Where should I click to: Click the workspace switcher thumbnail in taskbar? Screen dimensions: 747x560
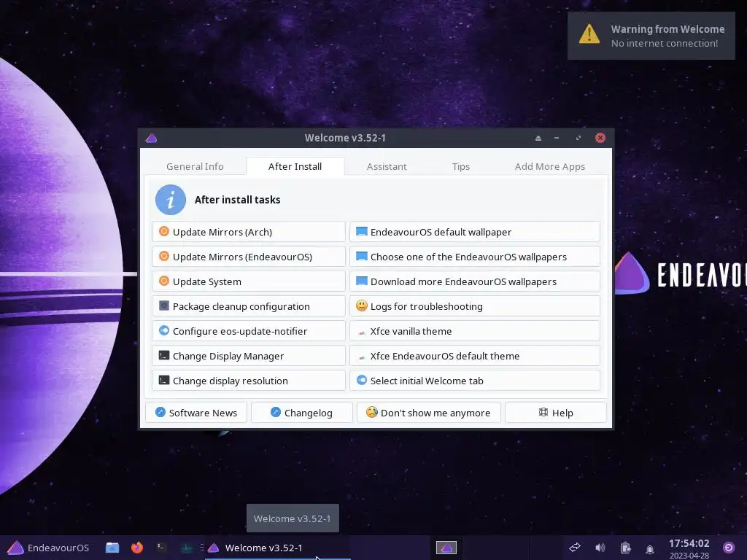(x=446, y=548)
